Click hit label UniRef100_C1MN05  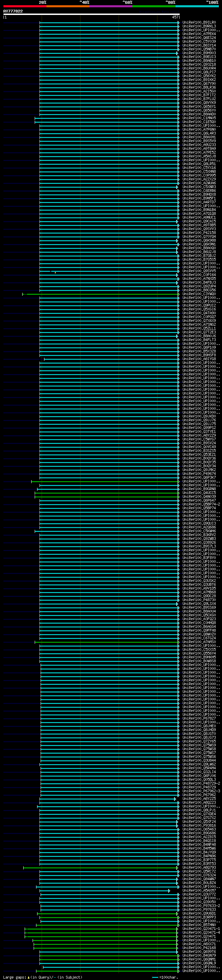[199, 118]
